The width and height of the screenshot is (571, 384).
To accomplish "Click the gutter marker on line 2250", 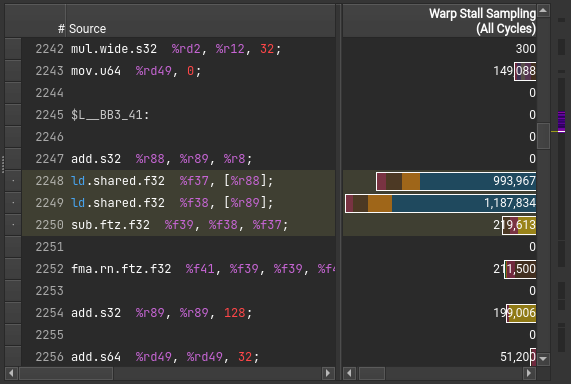I will [13, 225].
